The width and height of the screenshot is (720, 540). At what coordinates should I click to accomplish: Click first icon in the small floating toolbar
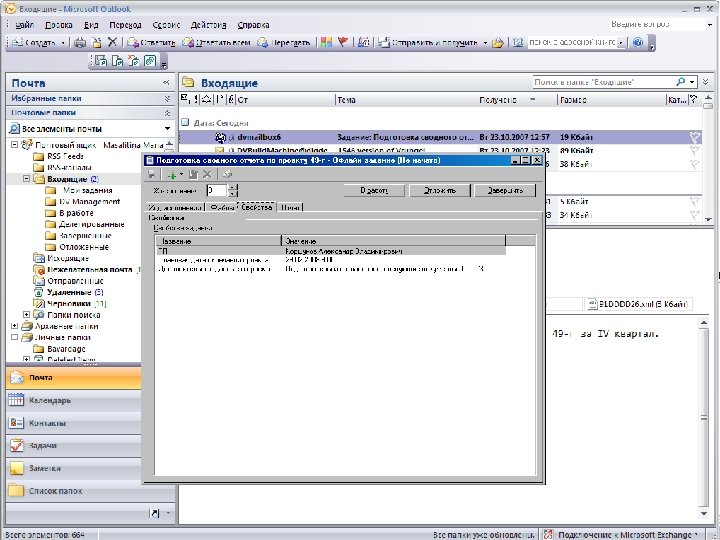(x=101, y=61)
